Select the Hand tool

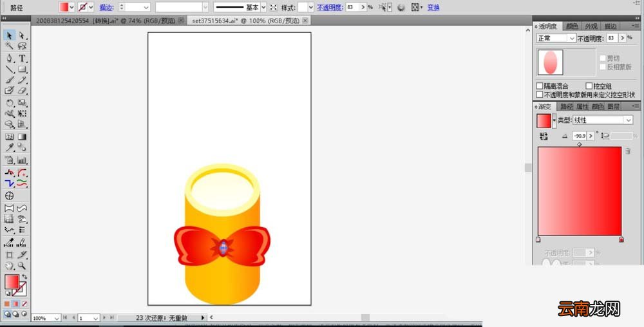point(10,266)
